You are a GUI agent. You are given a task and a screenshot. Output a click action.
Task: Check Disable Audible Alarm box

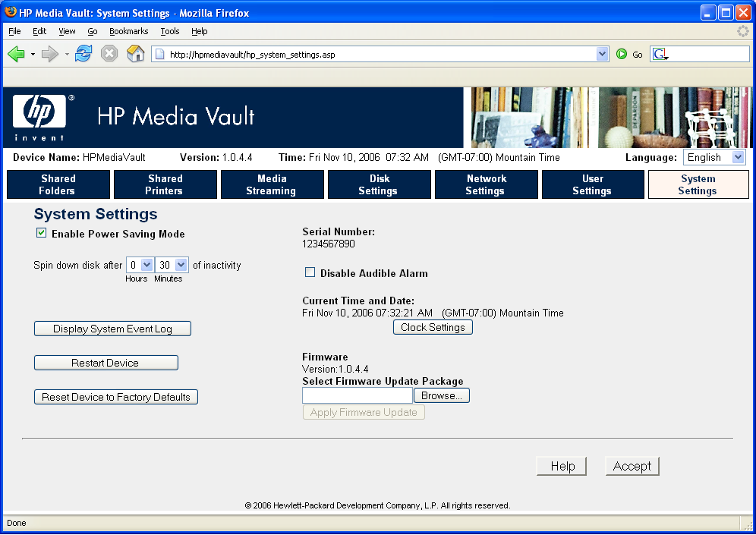point(310,272)
